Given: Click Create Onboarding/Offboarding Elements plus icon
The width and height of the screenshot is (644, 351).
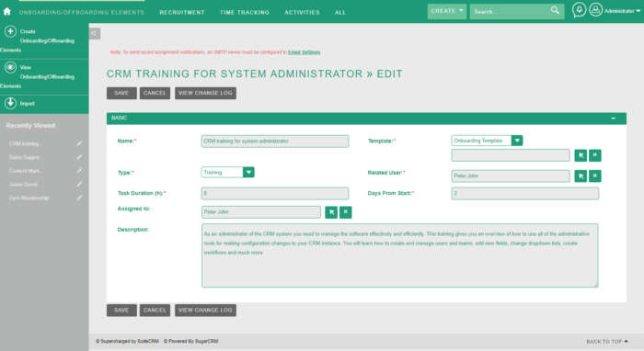Looking at the screenshot, I should (11, 31).
